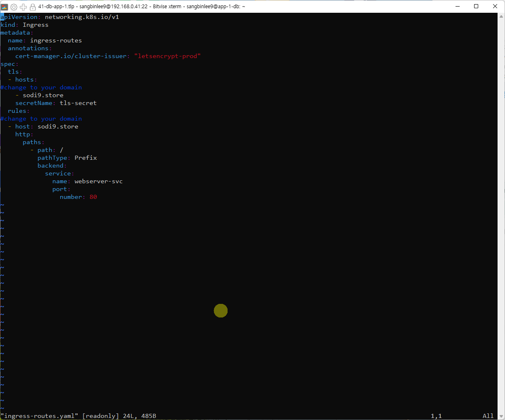
Task: Click the word 'Ingress' on the kind line
Action: 35,25
